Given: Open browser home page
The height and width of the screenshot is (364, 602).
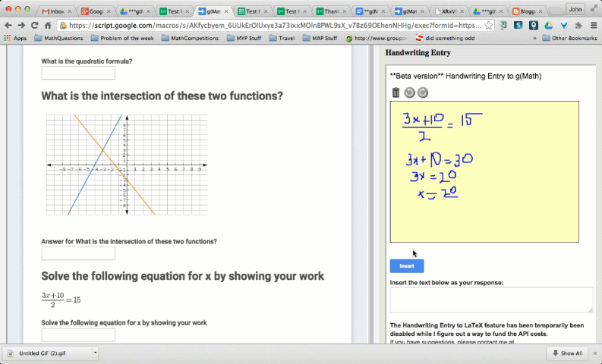Looking at the screenshot, I should pos(48,25).
